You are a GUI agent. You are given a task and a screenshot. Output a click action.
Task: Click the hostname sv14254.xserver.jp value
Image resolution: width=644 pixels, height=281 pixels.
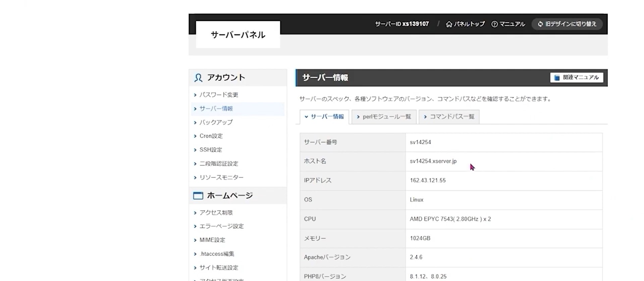[x=433, y=161]
